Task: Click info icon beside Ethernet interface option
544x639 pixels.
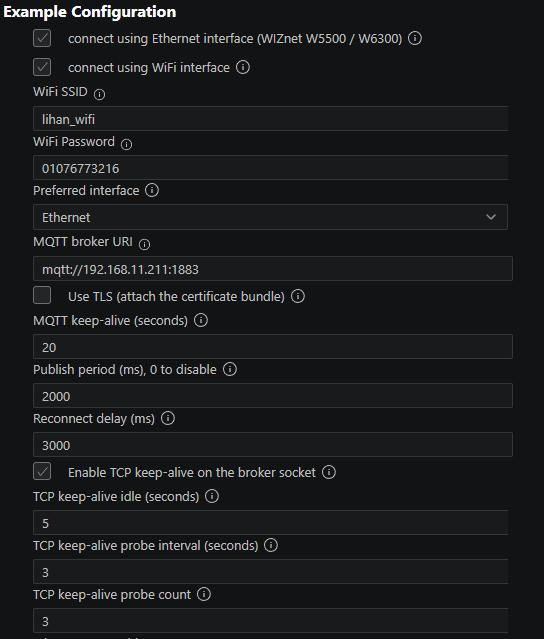Action: pos(415,38)
